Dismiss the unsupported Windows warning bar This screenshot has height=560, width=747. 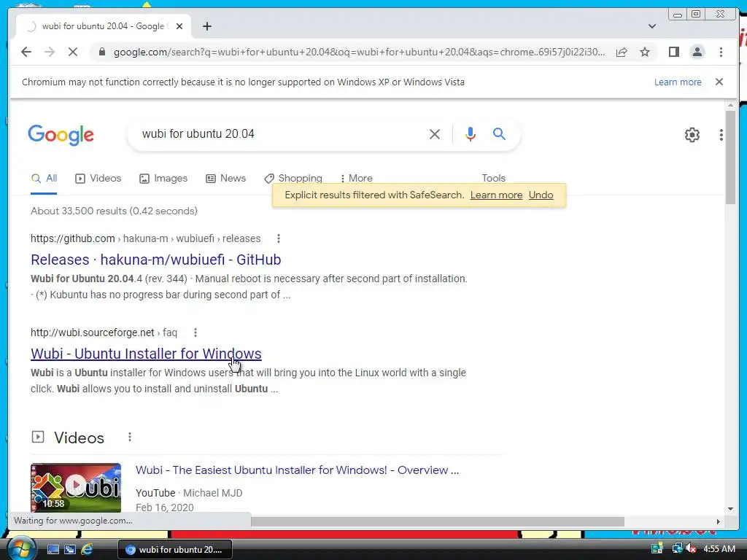click(719, 82)
